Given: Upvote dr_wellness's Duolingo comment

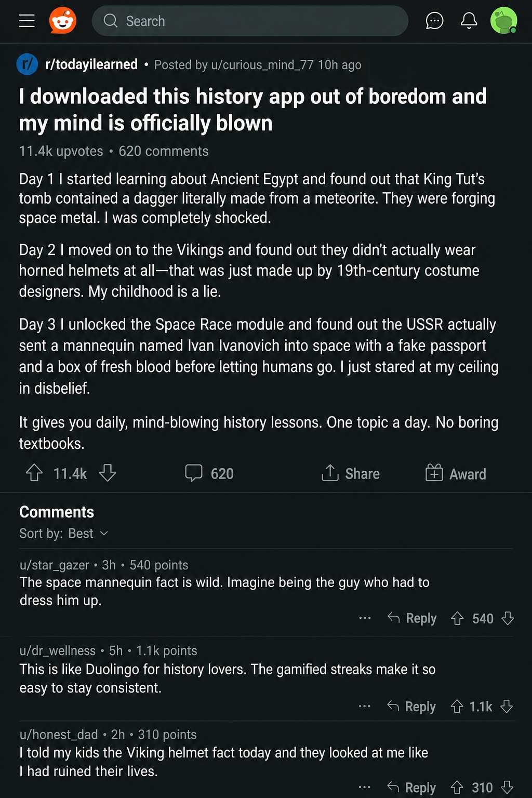Looking at the screenshot, I should tap(457, 707).
